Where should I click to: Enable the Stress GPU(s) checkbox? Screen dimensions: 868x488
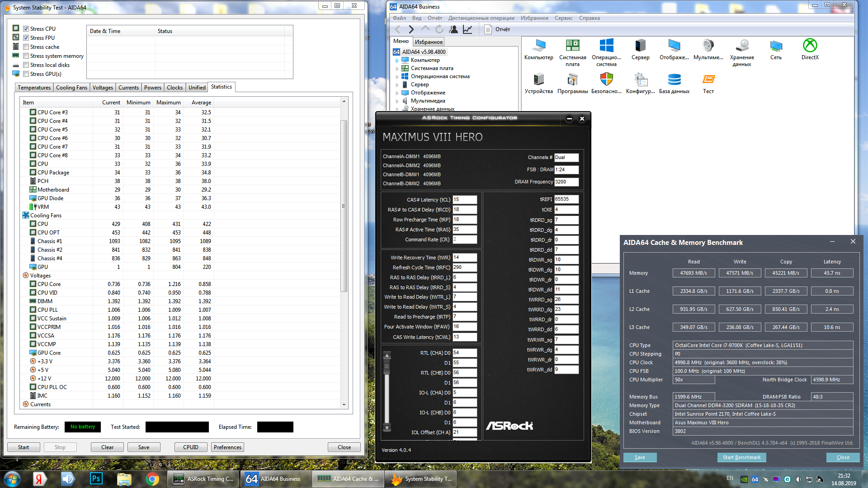coord(26,74)
